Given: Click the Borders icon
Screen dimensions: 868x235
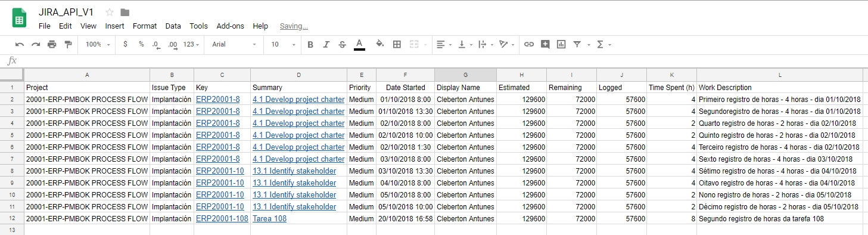Looking at the screenshot, I should [397, 44].
